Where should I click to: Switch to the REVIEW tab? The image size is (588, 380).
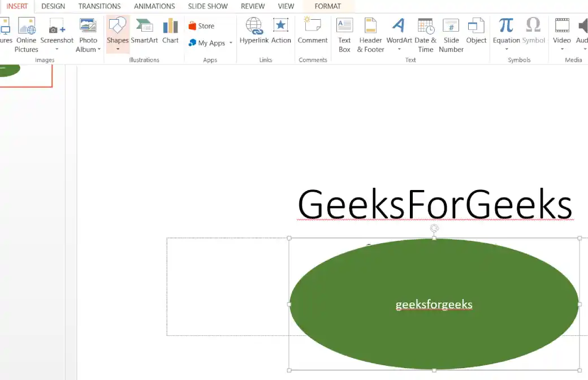[x=252, y=6]
